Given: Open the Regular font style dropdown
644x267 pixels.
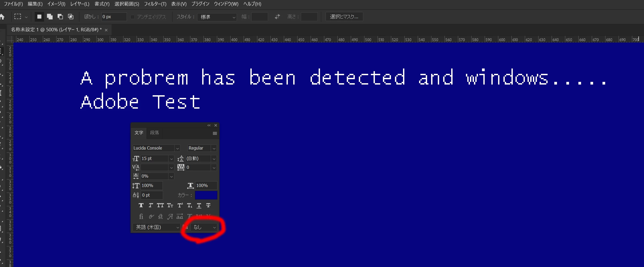Looking at the screenshot, I should coord(214,148).
